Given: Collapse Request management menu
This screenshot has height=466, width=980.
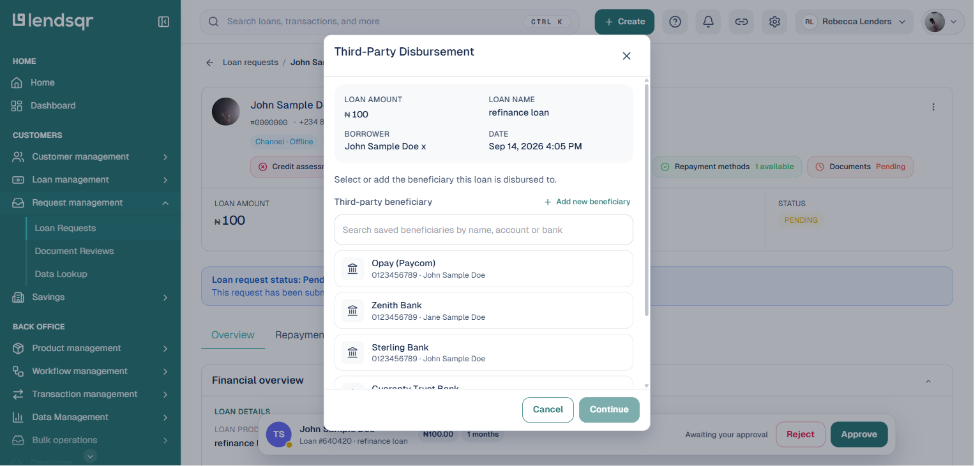Looking at the screenshot, I should pos(90,202).
